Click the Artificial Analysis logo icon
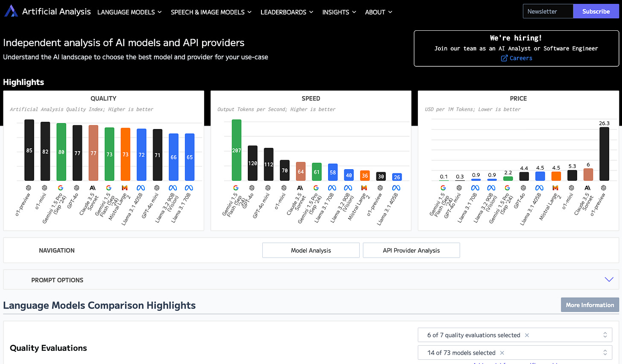Image resolution: width=622 pixels, height=364 pixels. [x=11, y=11]
